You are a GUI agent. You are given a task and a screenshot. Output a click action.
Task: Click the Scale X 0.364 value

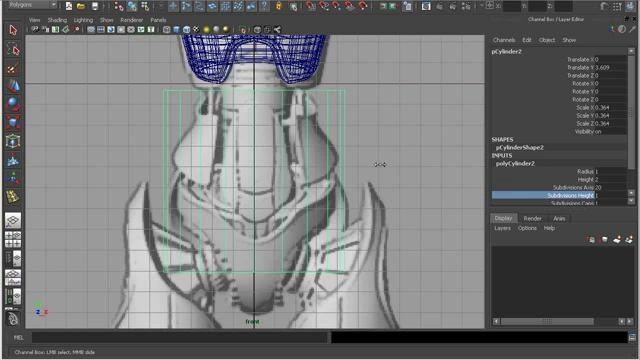click(610, 108)
